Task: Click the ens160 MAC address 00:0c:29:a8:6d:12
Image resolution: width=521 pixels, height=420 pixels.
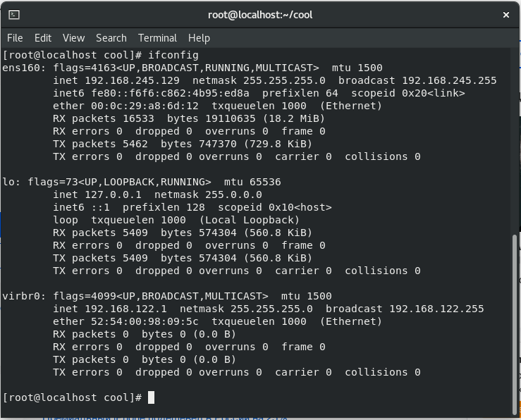Action: [x=145, y=106]
